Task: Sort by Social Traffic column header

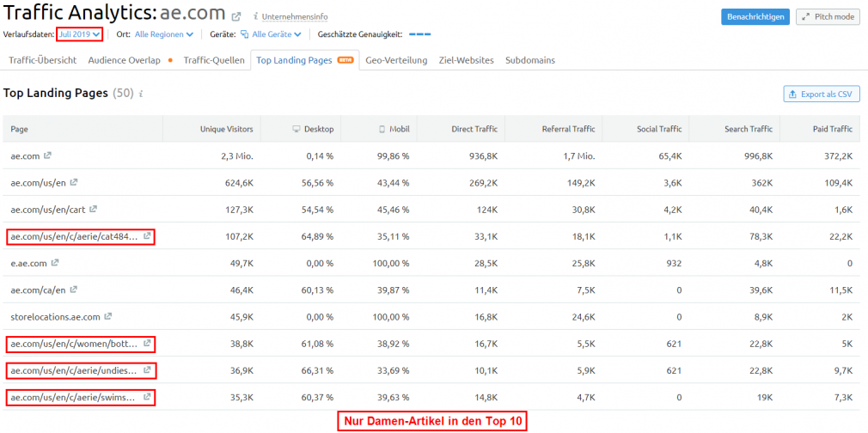Action: click(x=659, y=129)
